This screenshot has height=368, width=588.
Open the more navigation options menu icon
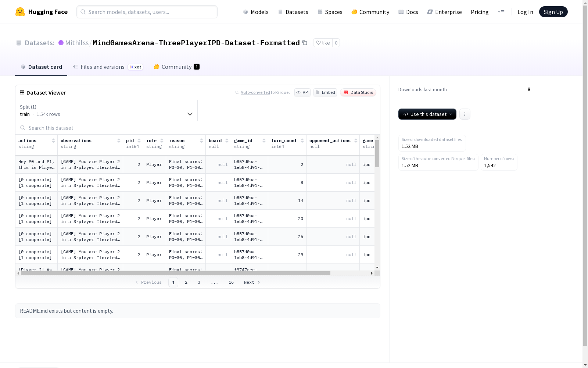(501, 12)
